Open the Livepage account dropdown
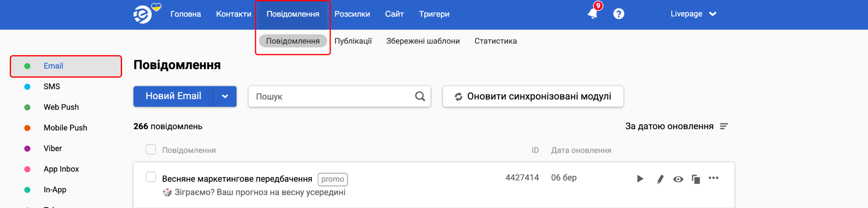This screenshot has width=868, height=208. tap(693, 14)
